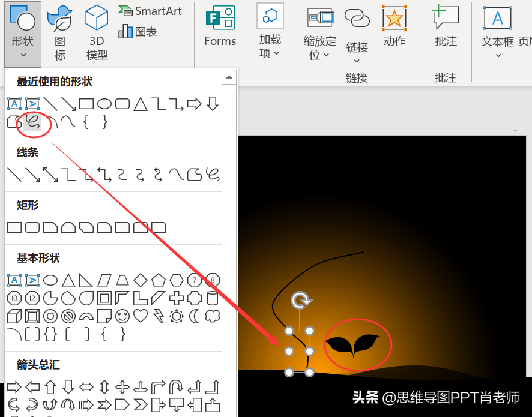Pick the double-arrow line in 线条 section
532x417 pixels.
(50, 175)
